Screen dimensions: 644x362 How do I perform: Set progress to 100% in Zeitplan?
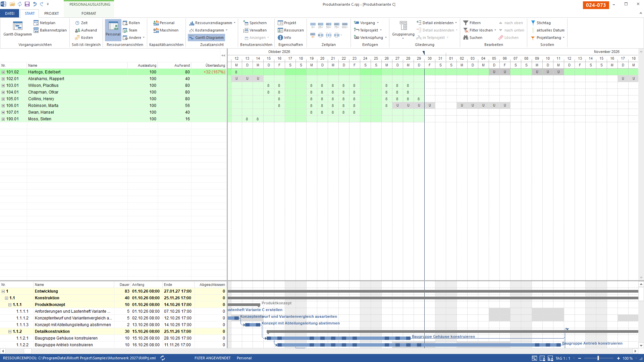click(x=345, y=25)
